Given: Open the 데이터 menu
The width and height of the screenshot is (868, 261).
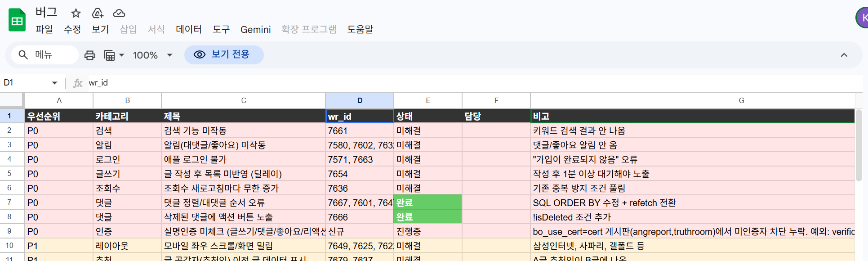Looking at the screenshot, I should pyautogui.click(x=189, y=29).
